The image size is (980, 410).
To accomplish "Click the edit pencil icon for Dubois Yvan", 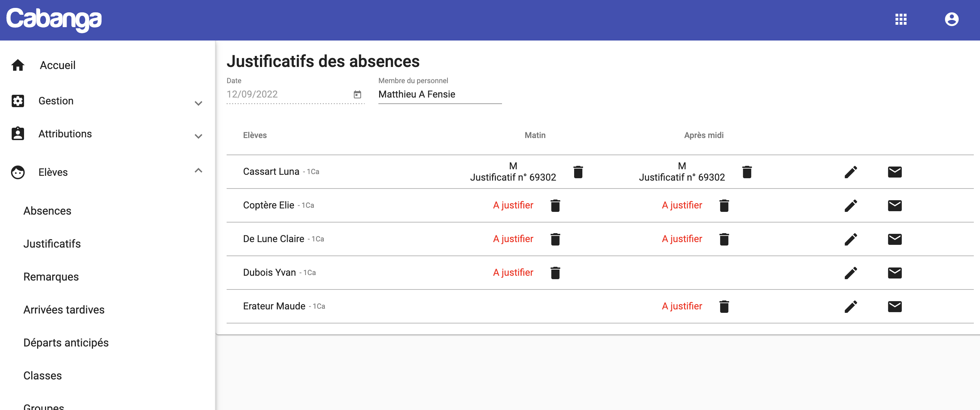I will tap(851, 272).
